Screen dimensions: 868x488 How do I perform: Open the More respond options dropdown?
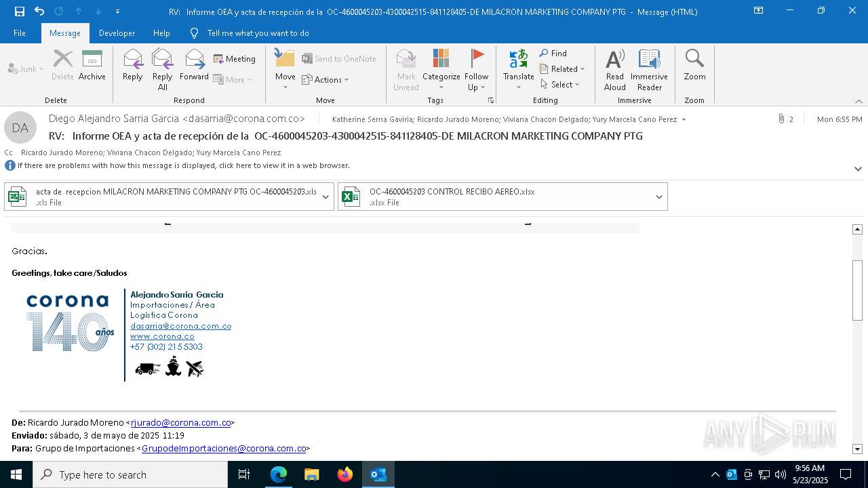point(233,79)
